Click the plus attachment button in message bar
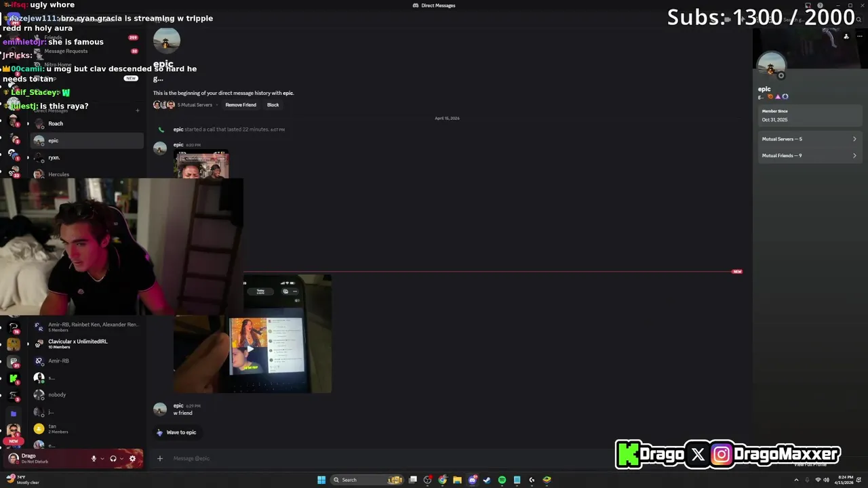 point(160,459)
